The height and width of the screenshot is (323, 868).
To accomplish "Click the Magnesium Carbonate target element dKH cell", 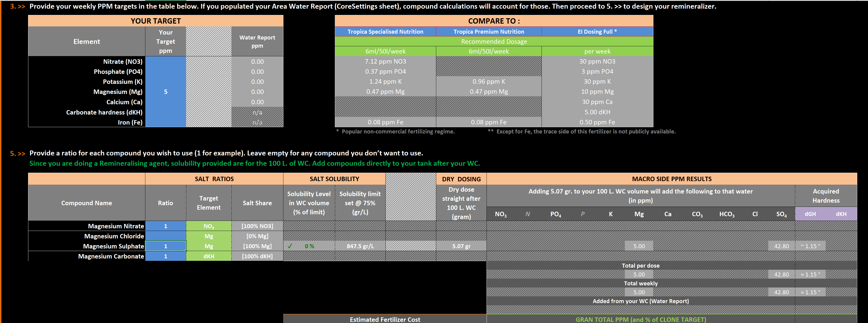I will (x=209, y=256).
